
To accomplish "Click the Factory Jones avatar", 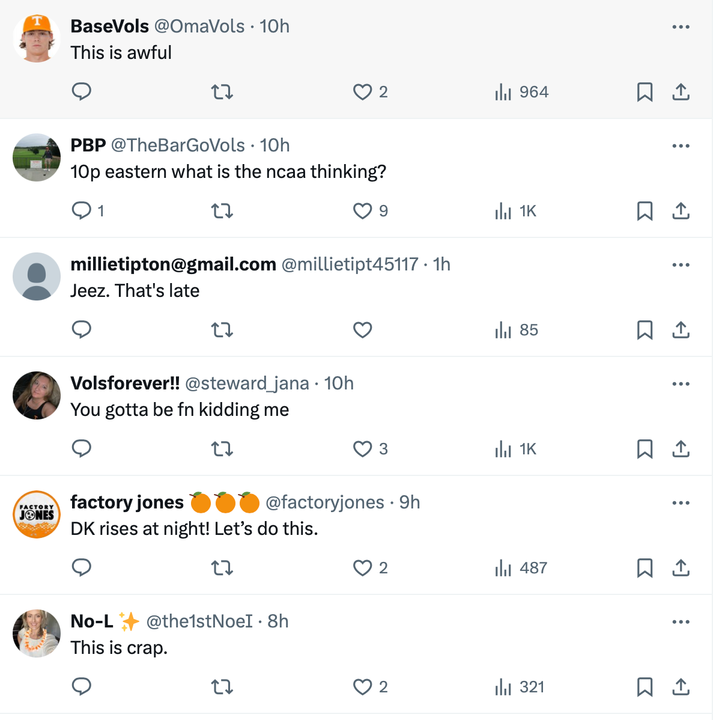I will (37, 514).
